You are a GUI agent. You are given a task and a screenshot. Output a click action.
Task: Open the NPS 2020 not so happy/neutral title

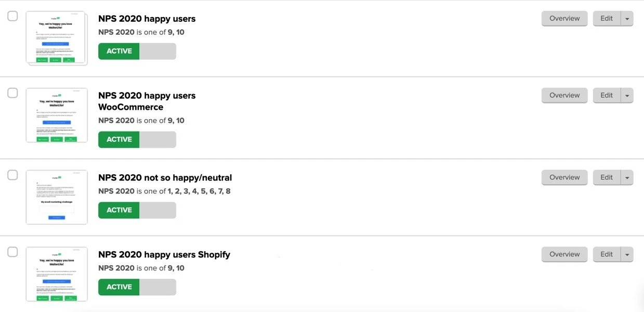[165, 178]
